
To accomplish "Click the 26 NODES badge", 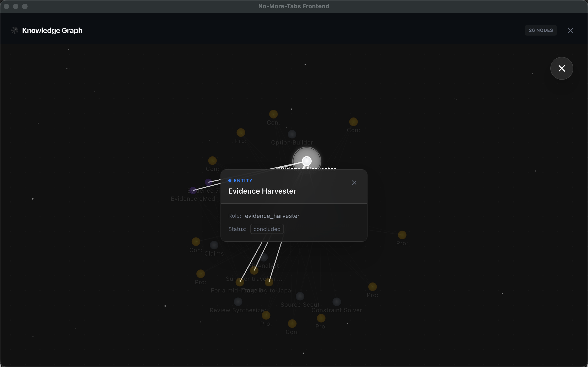I will point(541,30).
